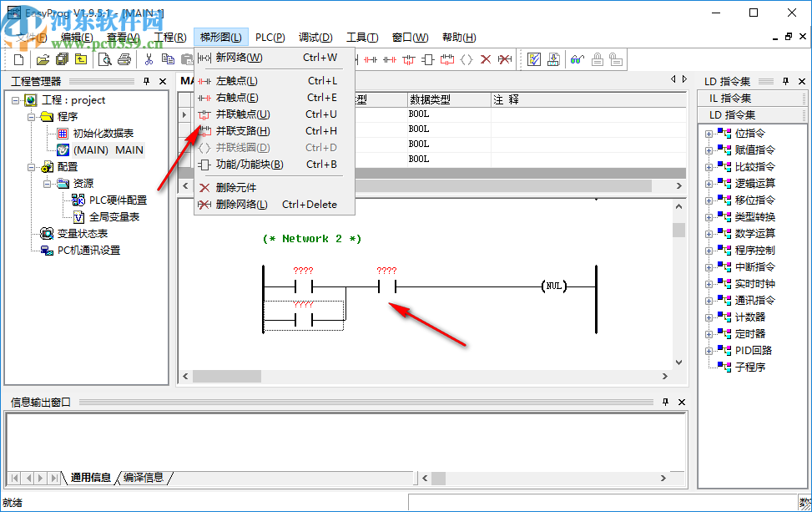Click the delete network toolbar icon
812x512 pixels.
coord(504,60)
